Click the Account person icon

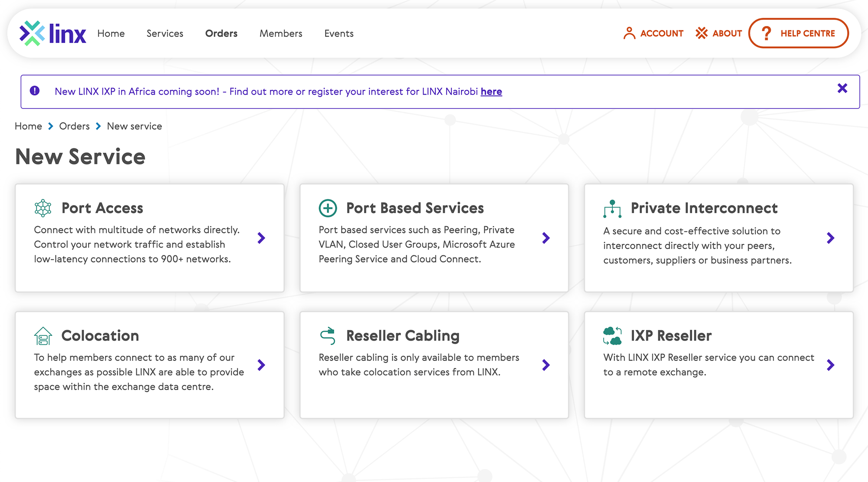coord(629,33)
